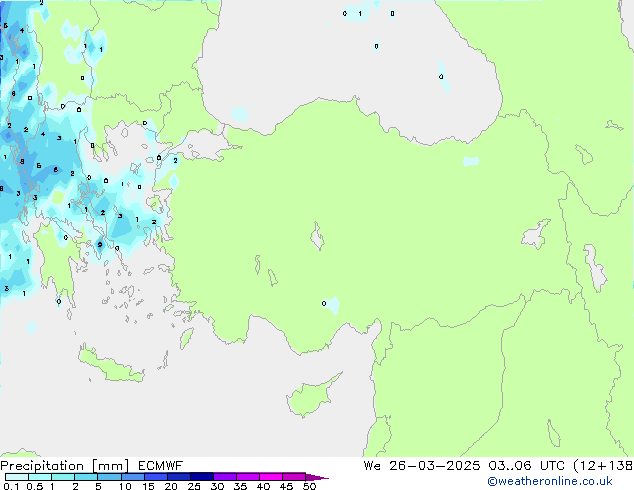
Task: Click the 'We 26-03-2025' date text
Action: pyautogui.click(x=422, y=466)
